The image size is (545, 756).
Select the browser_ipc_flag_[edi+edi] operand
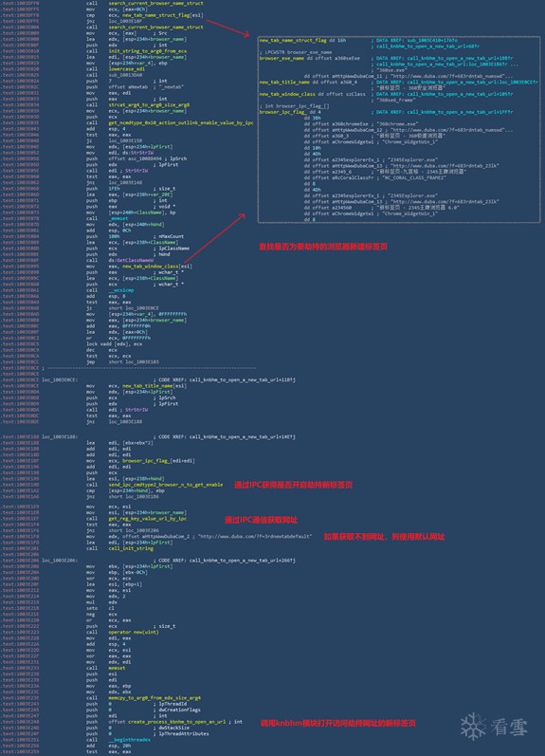click(x=158, y=460)
